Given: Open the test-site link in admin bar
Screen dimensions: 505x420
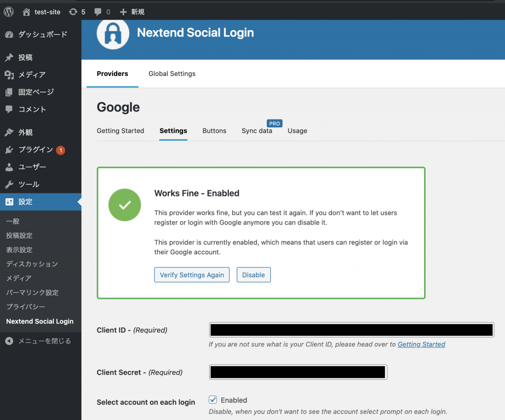Looking at the screenshot, I should [47, 12].
